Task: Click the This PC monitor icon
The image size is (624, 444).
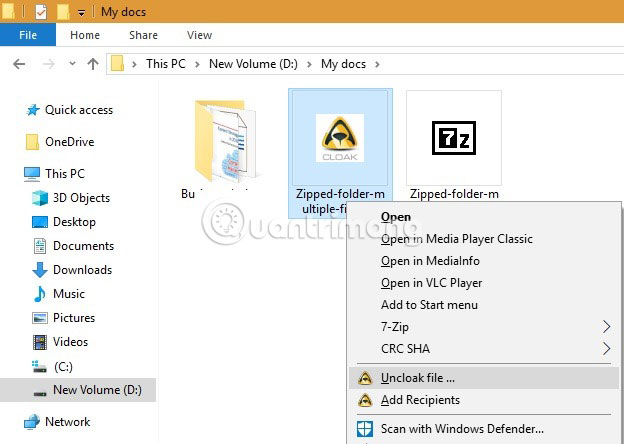Action: click(x=32, y=174)
